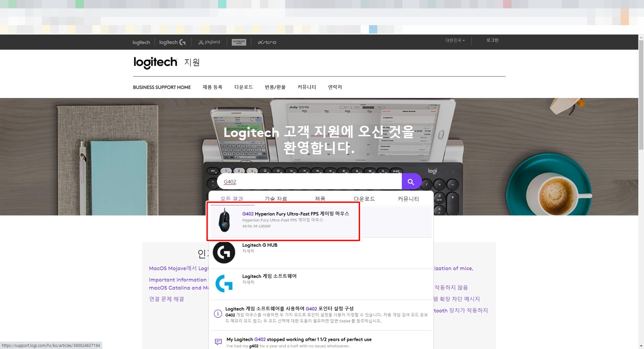Open the MacOS Mojave article link
Image resolution: width=644 pixels, height=349 pixels.
[x=179, y=268]
